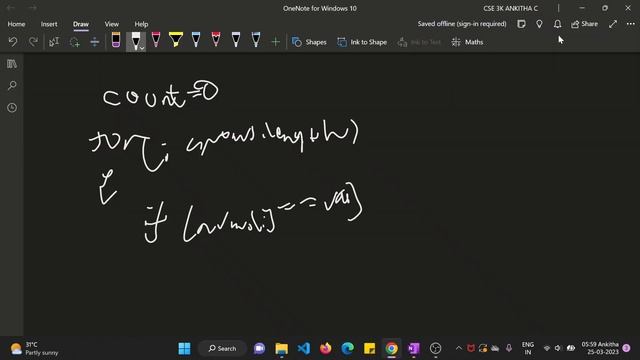
Task: Choose the red pen
Action: pos(216,40)
